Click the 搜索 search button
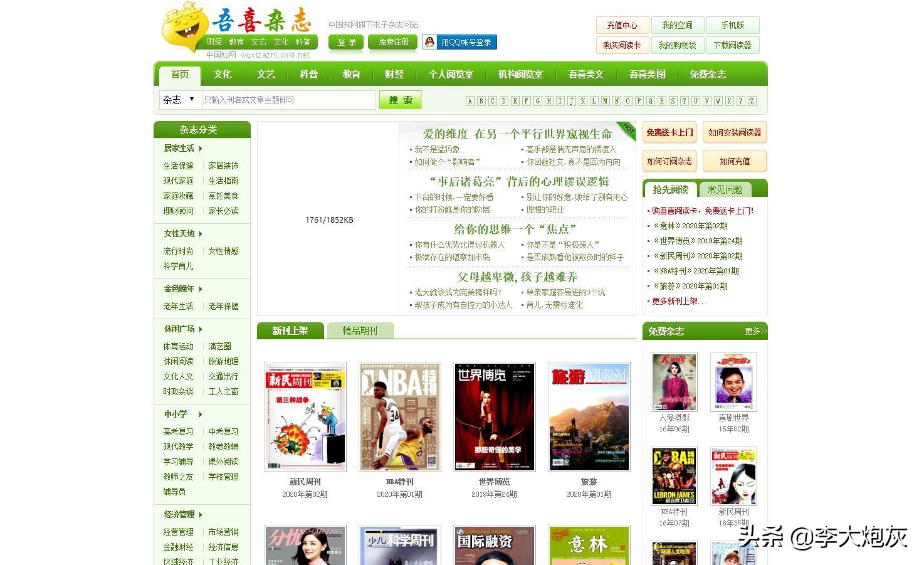 coord(400,99)
